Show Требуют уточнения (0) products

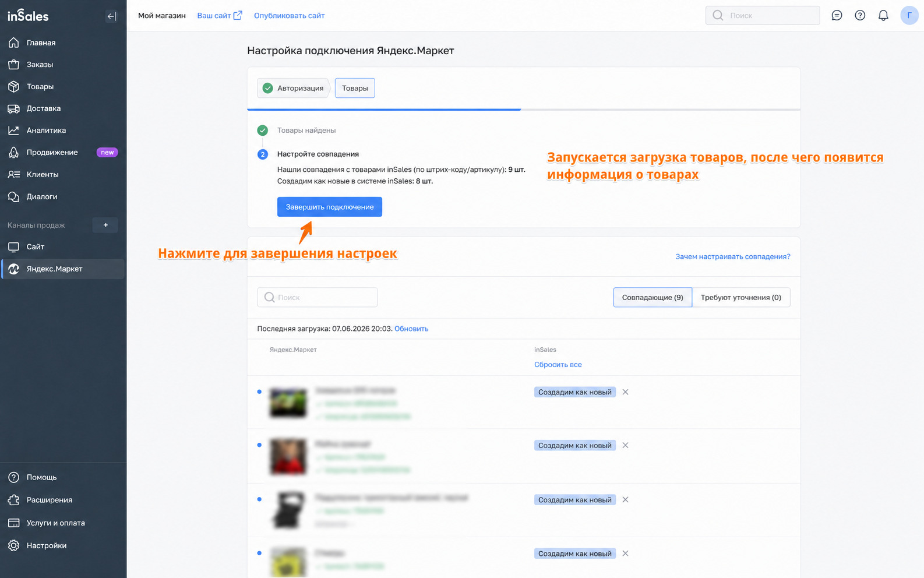[x=741, y=297]
